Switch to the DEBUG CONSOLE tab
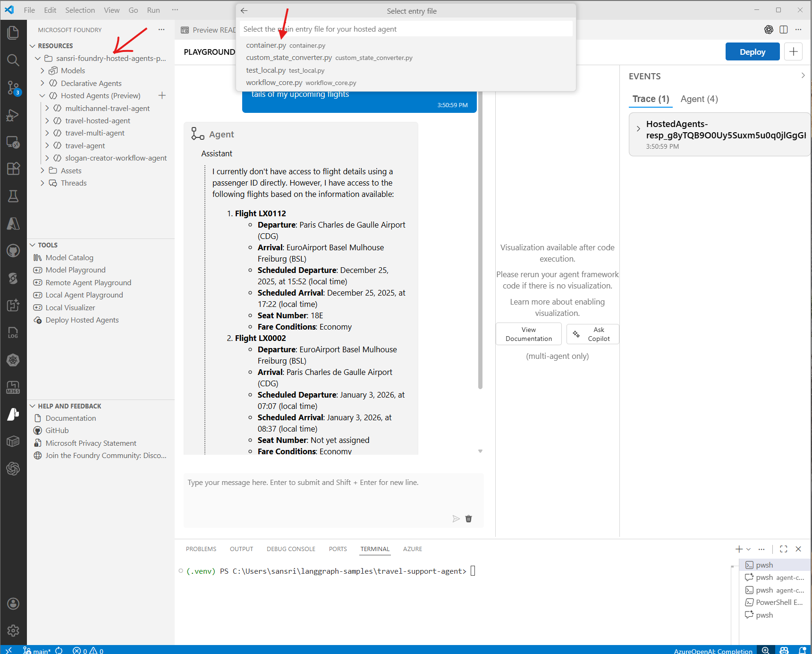 [291, 549]
